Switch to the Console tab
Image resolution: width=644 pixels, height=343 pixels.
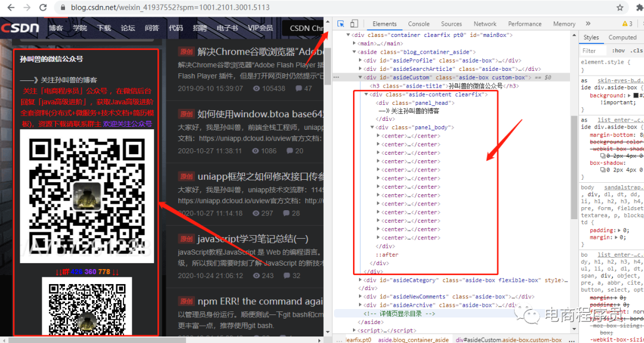419,24
